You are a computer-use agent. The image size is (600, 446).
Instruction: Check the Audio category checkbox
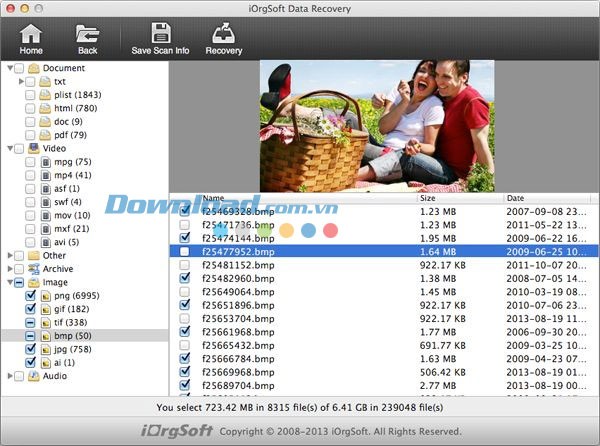(x=19, y=376)
